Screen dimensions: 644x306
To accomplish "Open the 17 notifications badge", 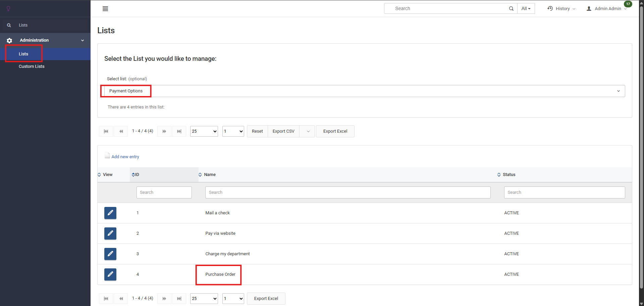I will pyautogui.click(x=628, y=4).
